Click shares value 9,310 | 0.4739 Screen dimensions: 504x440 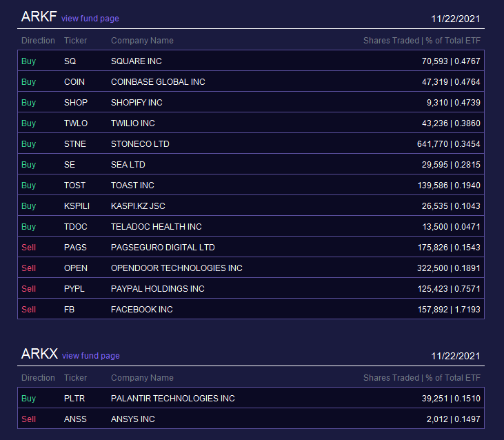[x=454, y=103]
